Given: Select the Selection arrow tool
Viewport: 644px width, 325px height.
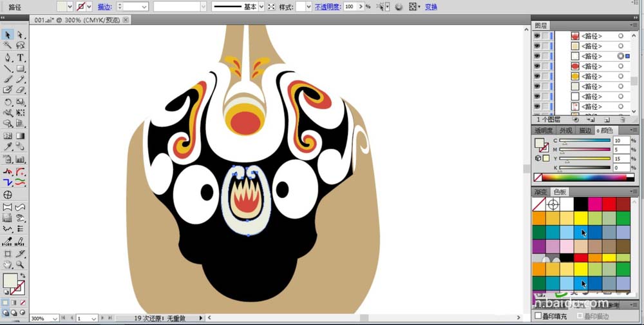Looking at the screenshot, I should (x=8, y=35).
